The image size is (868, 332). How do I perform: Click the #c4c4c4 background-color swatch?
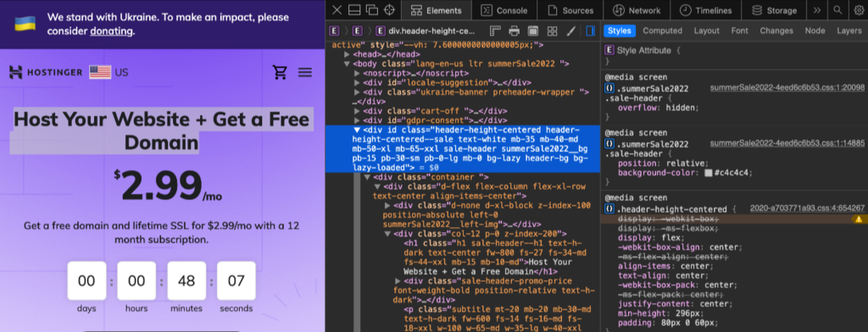pos(708,173)
